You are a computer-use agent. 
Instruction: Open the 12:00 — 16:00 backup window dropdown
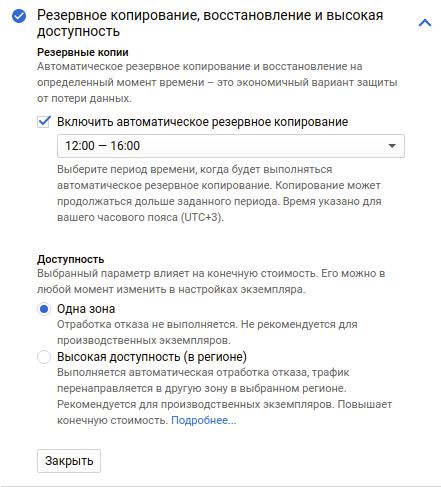point(231,146)
